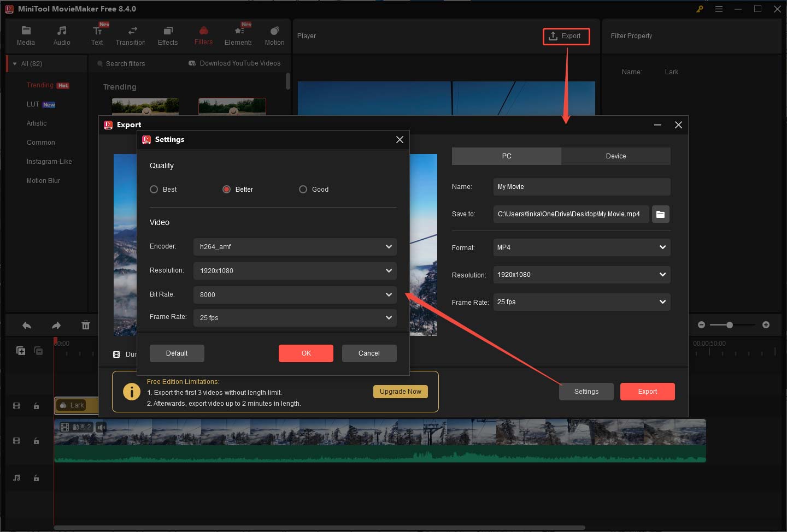Screen dimensions: 787x532
Task: Select the Transition tool
Action: click(131, 35)
